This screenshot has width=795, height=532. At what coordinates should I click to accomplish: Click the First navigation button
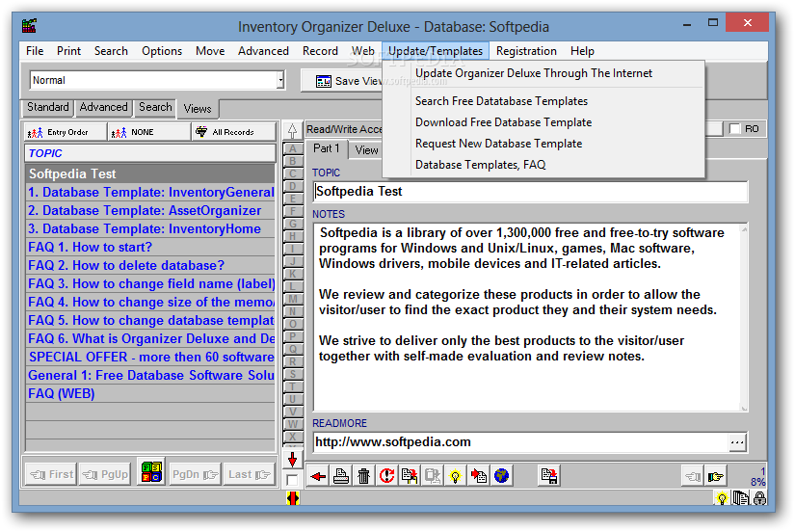point(51,474)
